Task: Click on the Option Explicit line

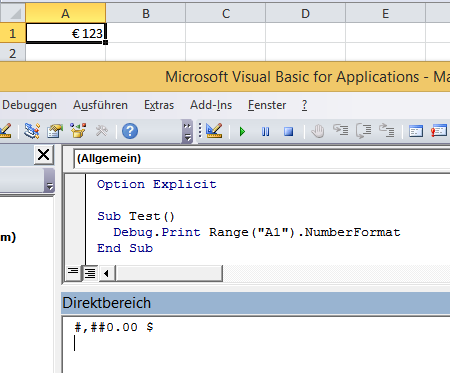Action: tap(157, 184)
